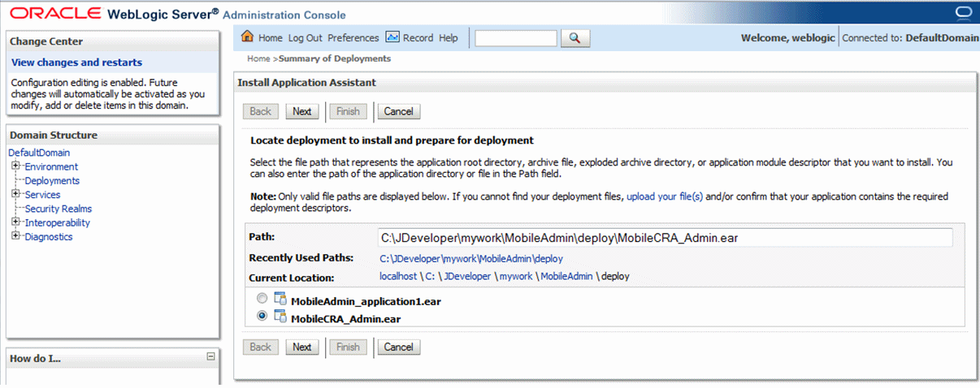
Task: Click View changes and restarts link
Action: (x=76, y=63)
